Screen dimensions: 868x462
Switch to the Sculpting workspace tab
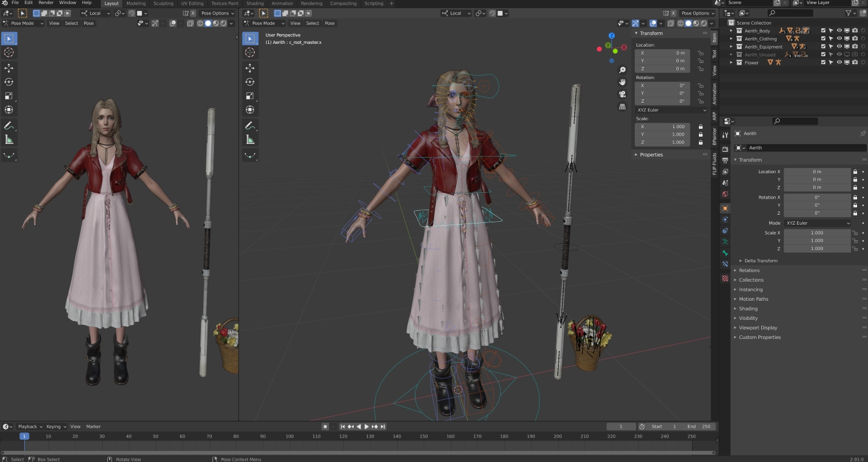click(x=163, y=3)
